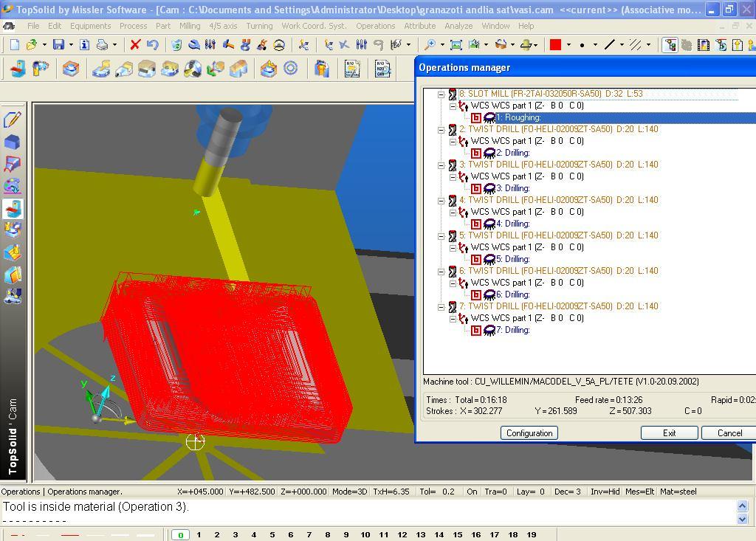
Task: Click the Exit button
Action: click(x=669, y=433)
